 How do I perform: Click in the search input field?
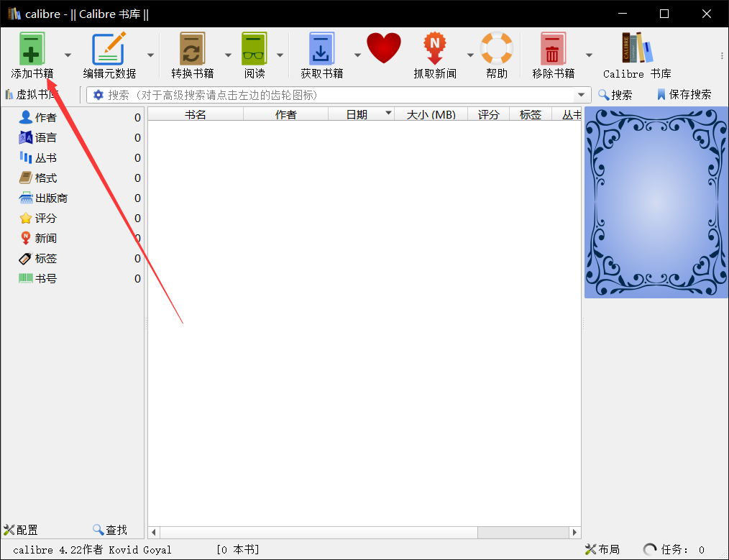pyautogui.click(x=339, y=95)
